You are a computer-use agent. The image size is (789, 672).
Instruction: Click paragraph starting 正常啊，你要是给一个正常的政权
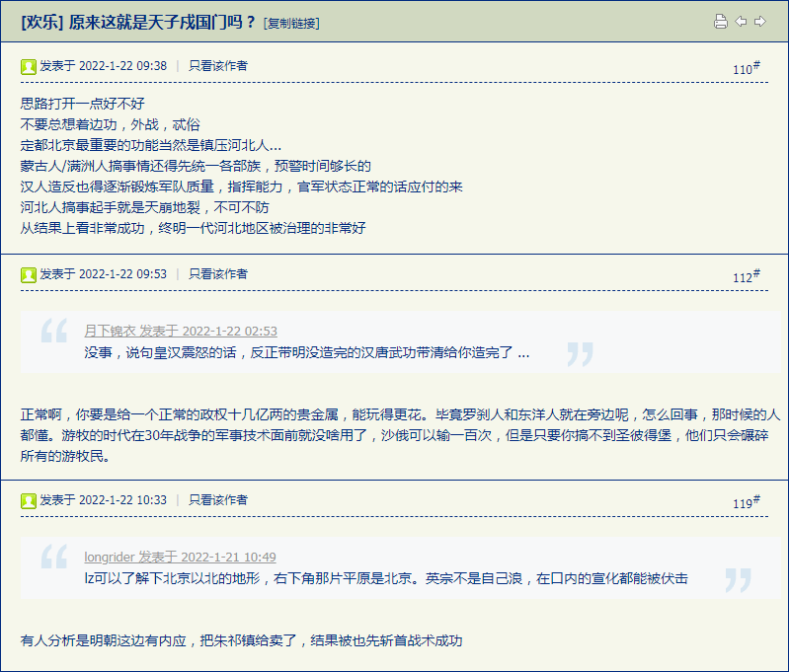coord(401,435)
